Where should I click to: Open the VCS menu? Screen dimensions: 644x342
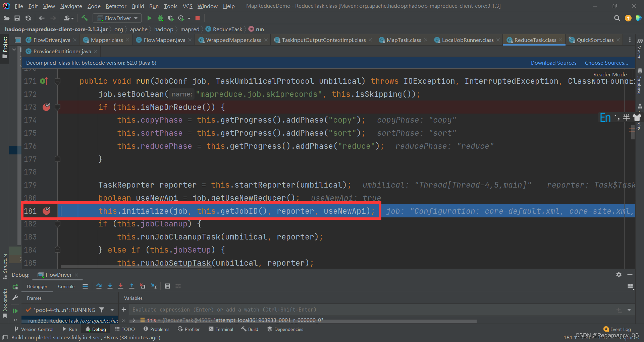pyautogui.click(x=187, y=6)
